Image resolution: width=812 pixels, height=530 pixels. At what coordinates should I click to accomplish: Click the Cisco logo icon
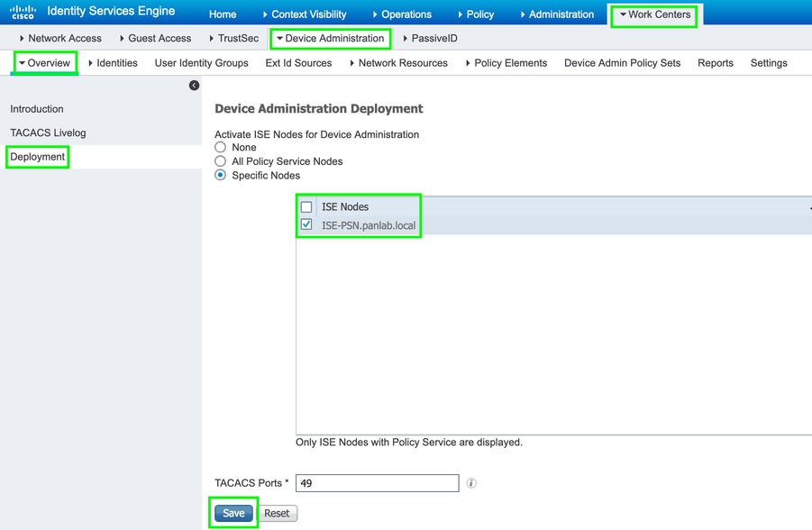[23, 12]
